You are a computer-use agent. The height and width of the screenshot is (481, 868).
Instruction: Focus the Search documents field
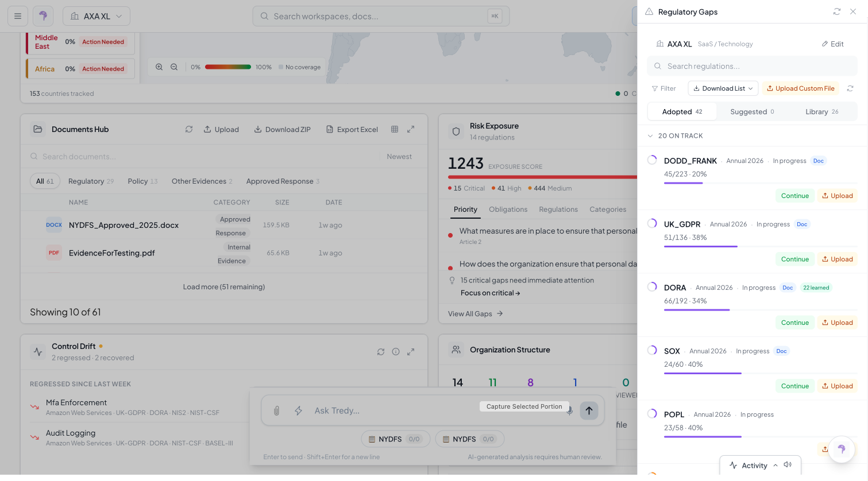204,157
